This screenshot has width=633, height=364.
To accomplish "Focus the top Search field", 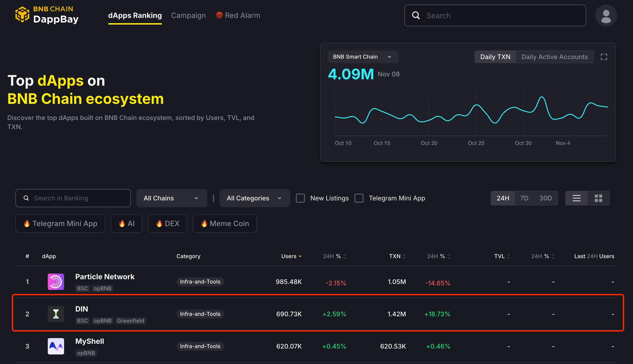I will click(495, 15).
